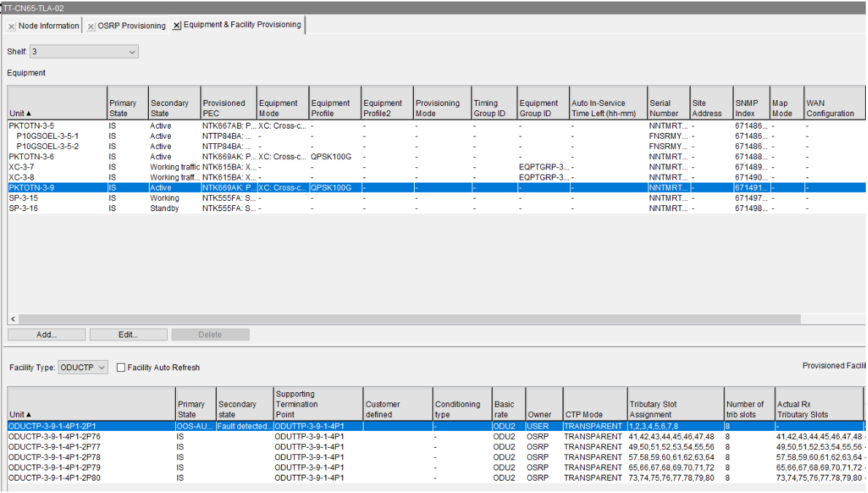The height and width of the screenshot is (493, 868).
Task: Click the Add... button
Action: pyautogui.click(x=47, y=335)
